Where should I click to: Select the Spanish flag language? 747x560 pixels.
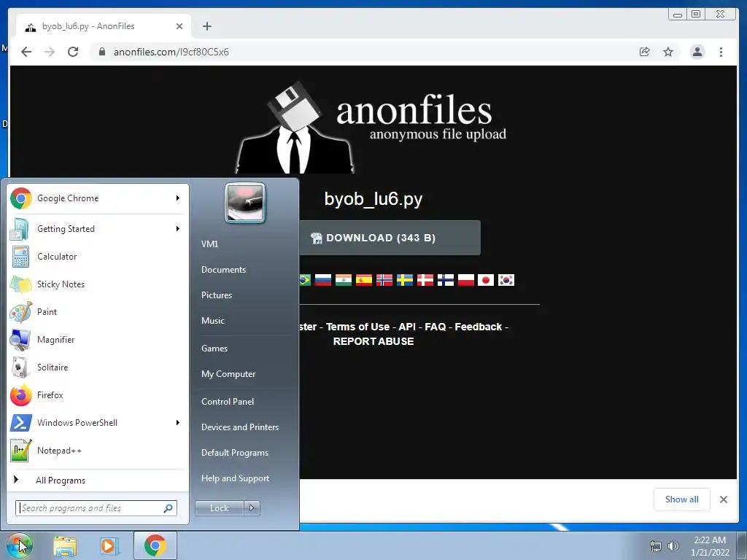click(364, 280)
